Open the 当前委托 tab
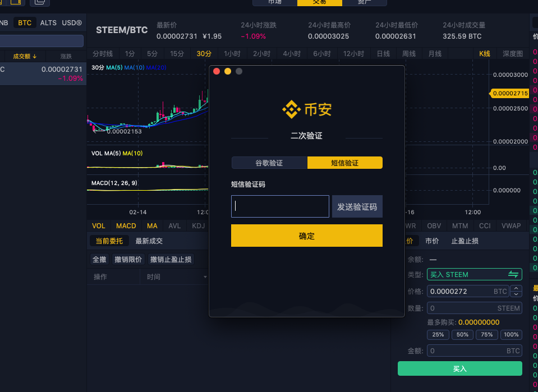 (x=109, y=241)
